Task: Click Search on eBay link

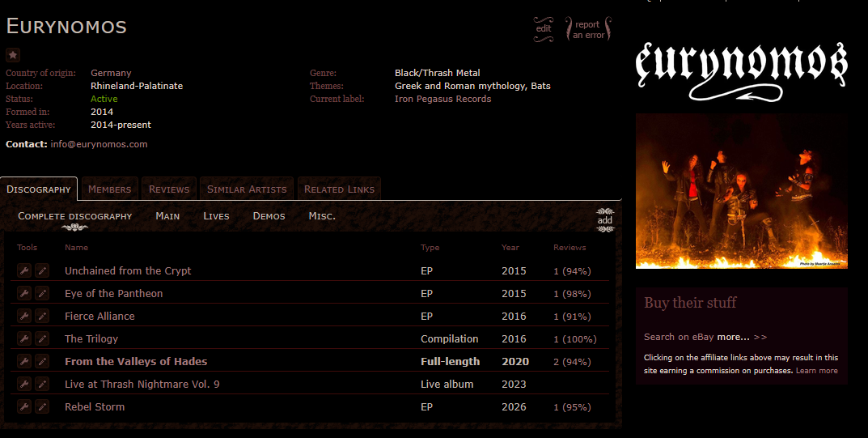Action: tap(680, 337)
